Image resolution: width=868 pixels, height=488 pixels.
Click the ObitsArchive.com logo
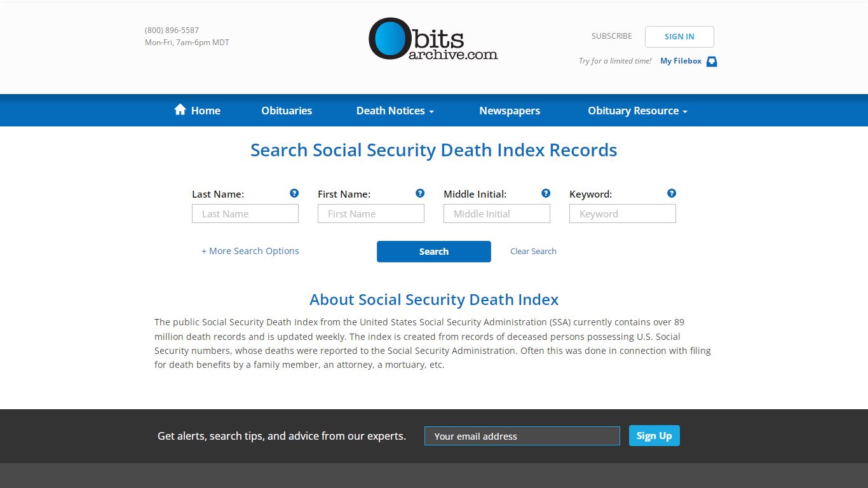point(433,39)
